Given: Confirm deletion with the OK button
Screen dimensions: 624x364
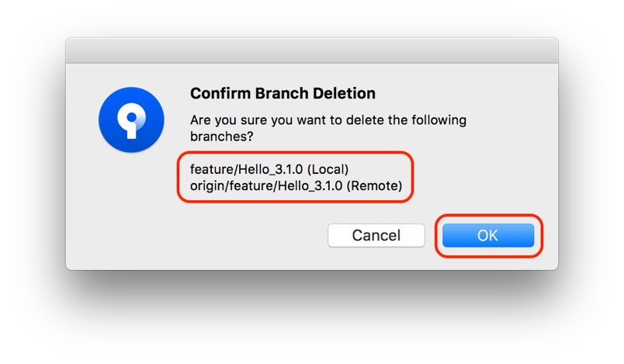Looking at the screenshot, I should point(488,235).
